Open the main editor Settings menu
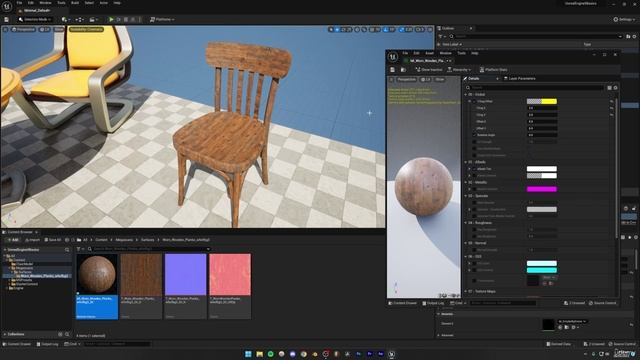Screen dimensions: 640x360 [x=624, y=20]
